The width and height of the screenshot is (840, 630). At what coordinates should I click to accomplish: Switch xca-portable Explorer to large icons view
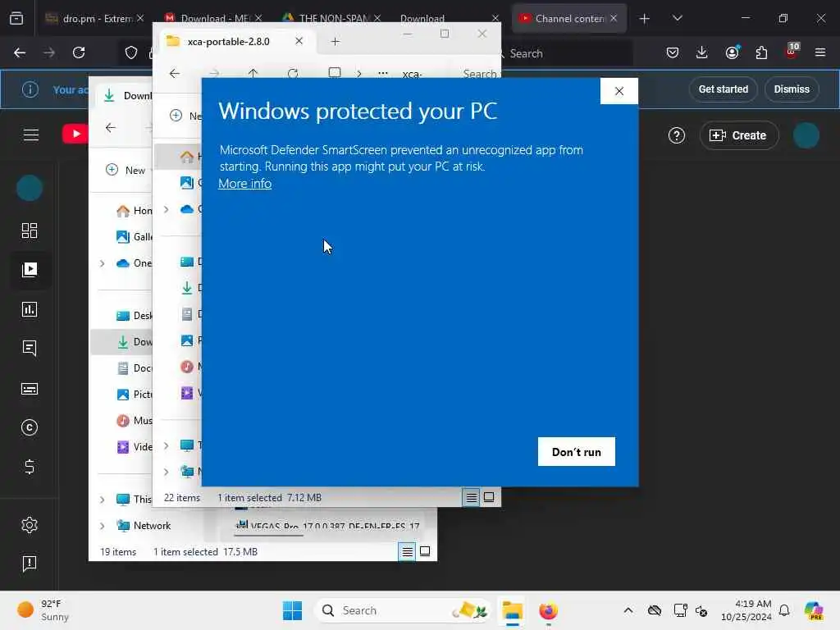[x=489, y=498]
